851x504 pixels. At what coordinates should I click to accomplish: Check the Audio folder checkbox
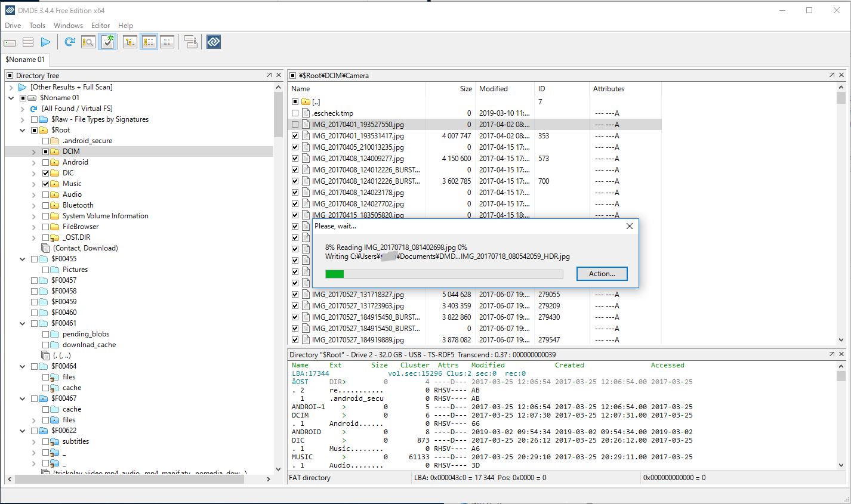tap(46, 194)
